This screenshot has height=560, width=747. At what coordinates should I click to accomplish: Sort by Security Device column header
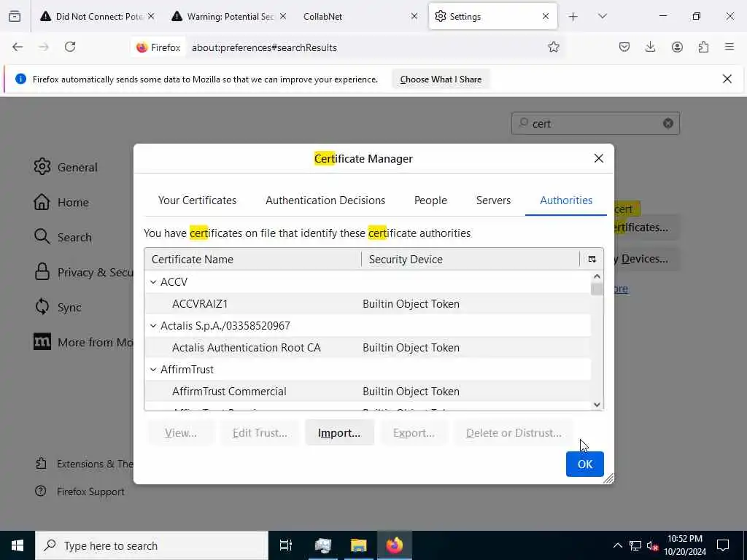(x=471, y=260)
